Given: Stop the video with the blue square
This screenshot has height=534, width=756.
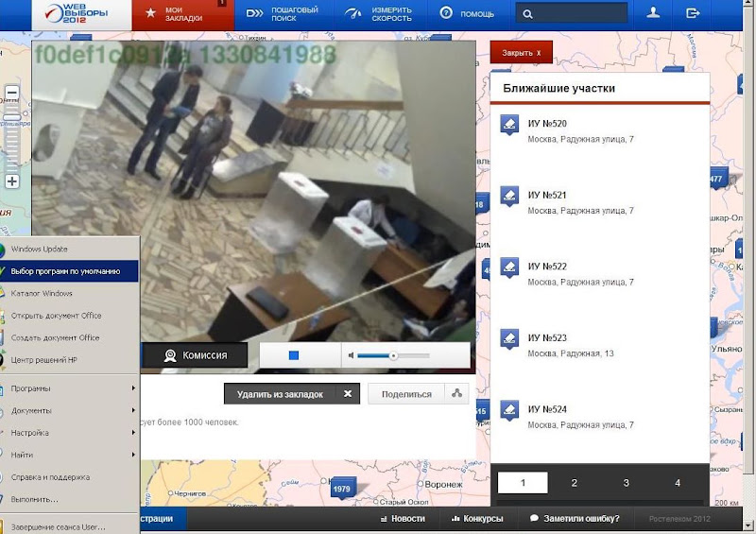Looking at the screenshot, I should (294, 355).
